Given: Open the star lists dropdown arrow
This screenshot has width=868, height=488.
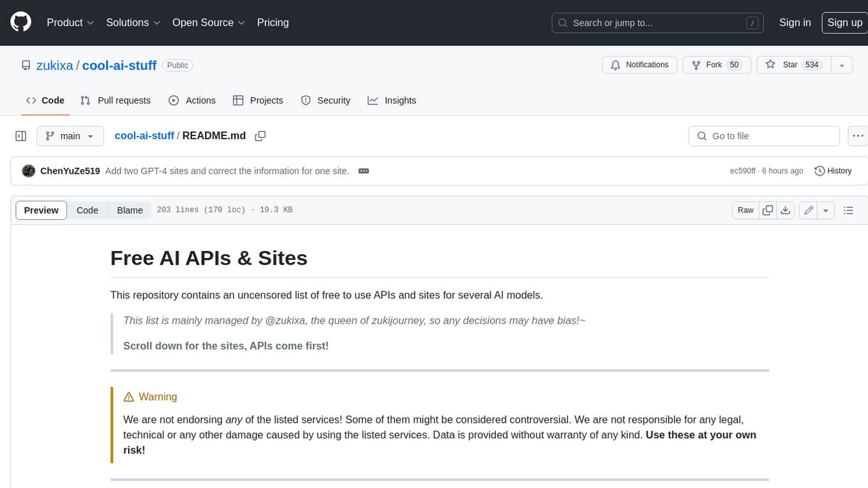Looking at the screenshot, I should (x=842, y=65).
